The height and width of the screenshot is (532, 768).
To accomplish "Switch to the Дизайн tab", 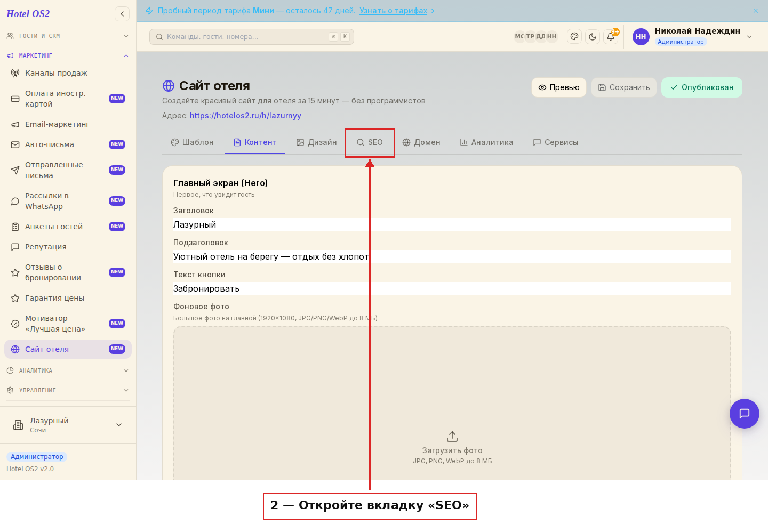I will pos(317,142).
